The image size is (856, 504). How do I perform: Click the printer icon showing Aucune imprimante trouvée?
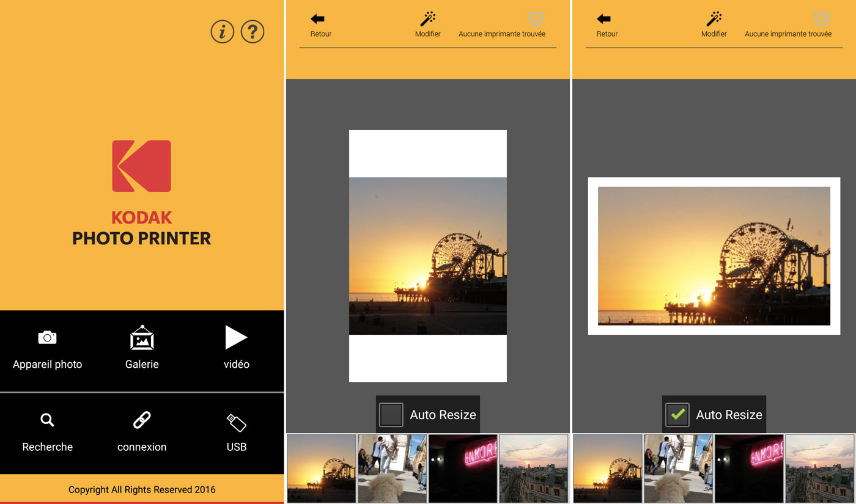pos(535,18)
